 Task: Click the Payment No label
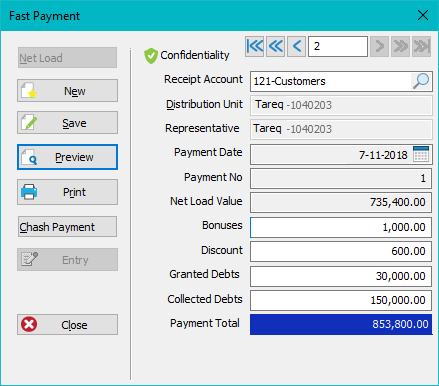tap(213, 177)
